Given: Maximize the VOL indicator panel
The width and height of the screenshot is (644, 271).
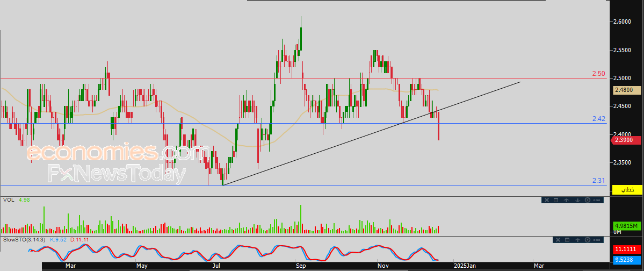Looking at the screenshot, I should click(x=556, y=200).
